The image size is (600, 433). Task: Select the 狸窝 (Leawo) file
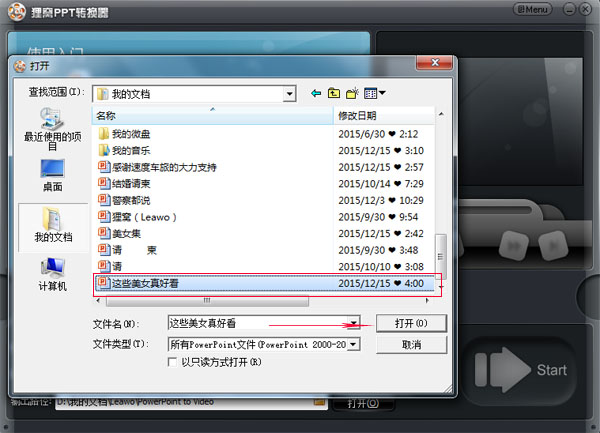click(x=137, y=217)
